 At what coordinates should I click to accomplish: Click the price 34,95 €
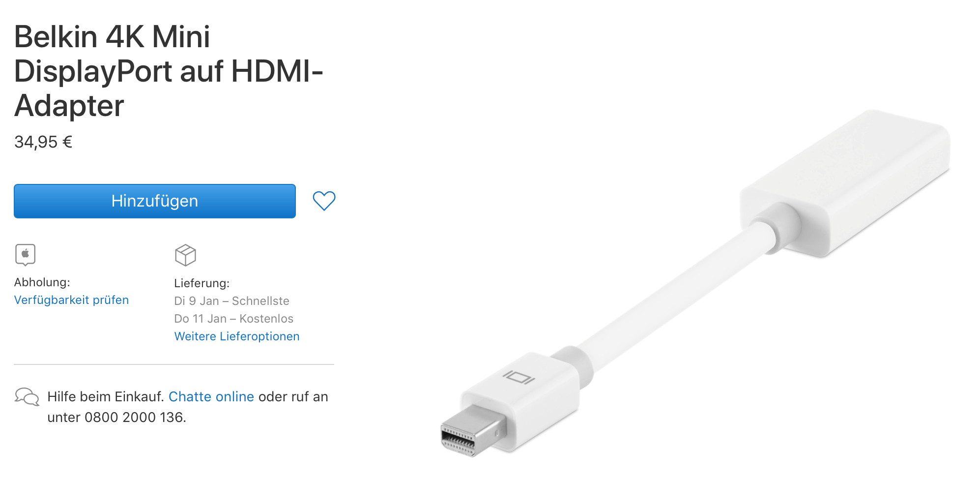(x=43, y=142)
